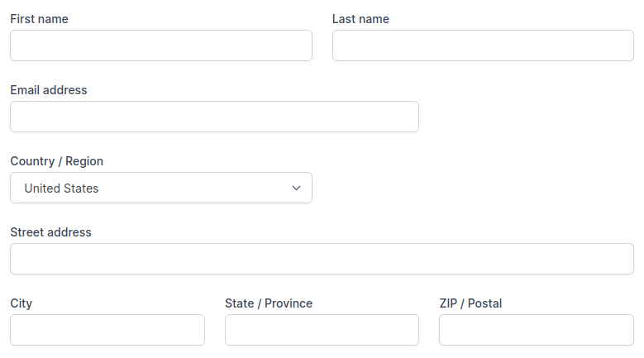Viewport: 644px width, 358px height.
Task: Click the "Last name" label text
Action: [360, 19]
